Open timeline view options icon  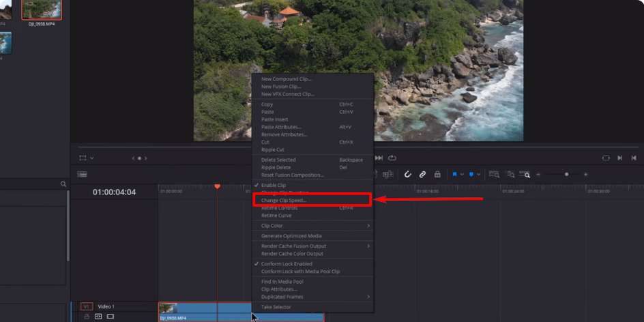tap(82, 175)
